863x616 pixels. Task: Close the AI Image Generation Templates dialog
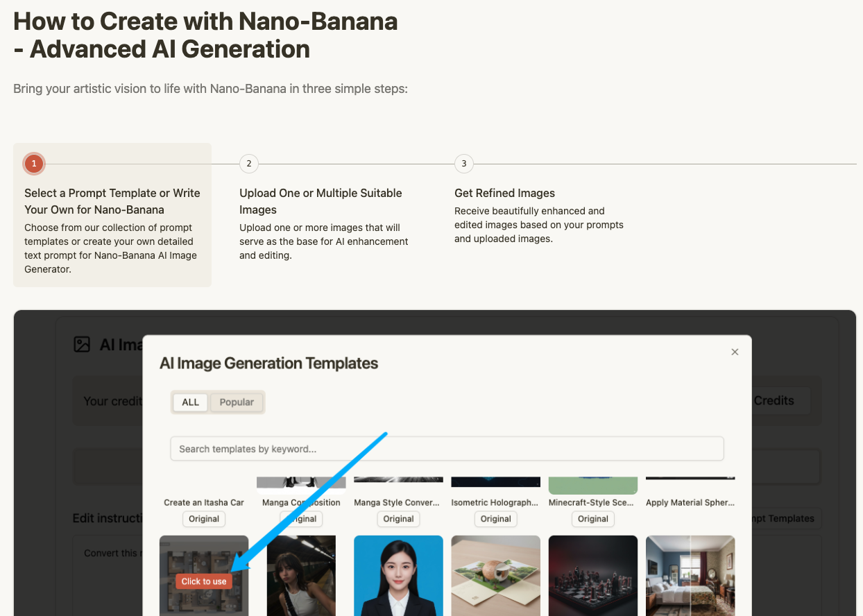[735, 352]
